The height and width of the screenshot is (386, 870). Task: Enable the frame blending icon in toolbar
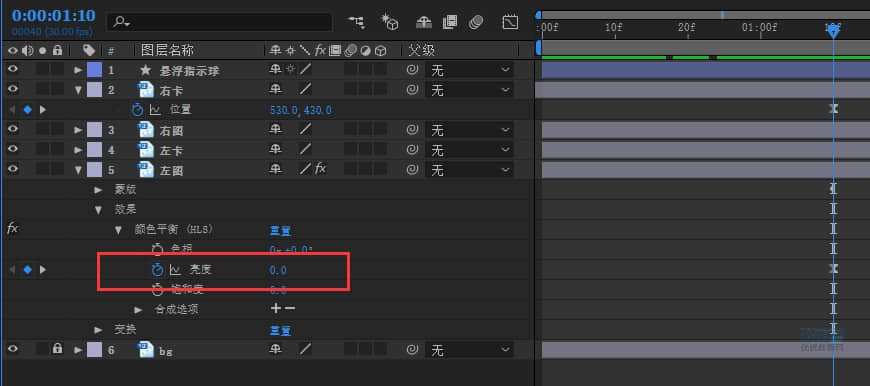pos(449,22)
